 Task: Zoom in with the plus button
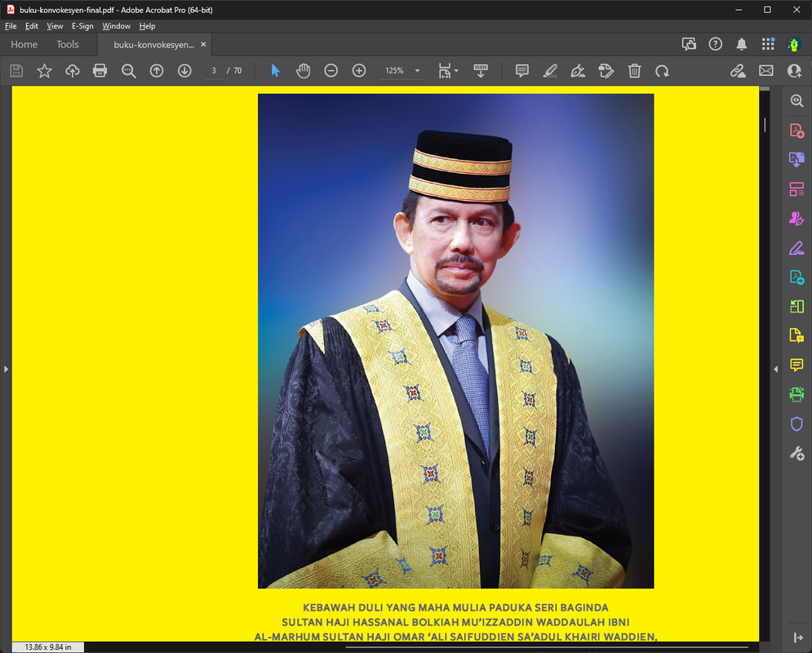359,70
